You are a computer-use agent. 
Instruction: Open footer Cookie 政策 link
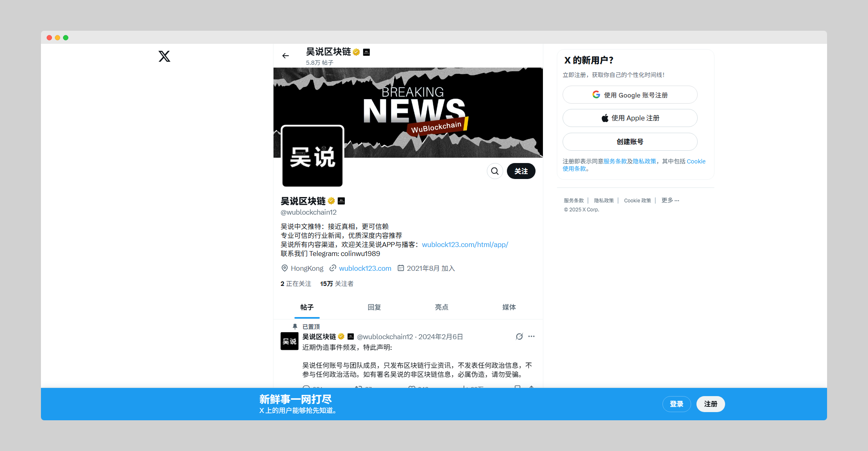coord(637,200)
